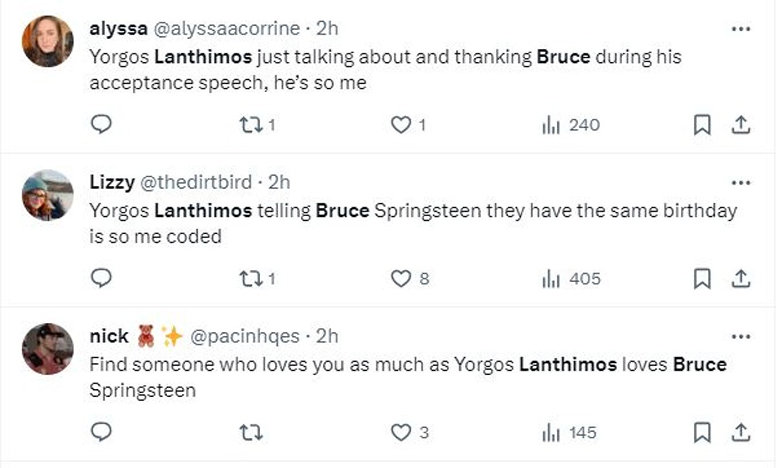Like Lizzy's tweet
The height and width of the screenshot is (468, 782).
[x=401, y=278]
